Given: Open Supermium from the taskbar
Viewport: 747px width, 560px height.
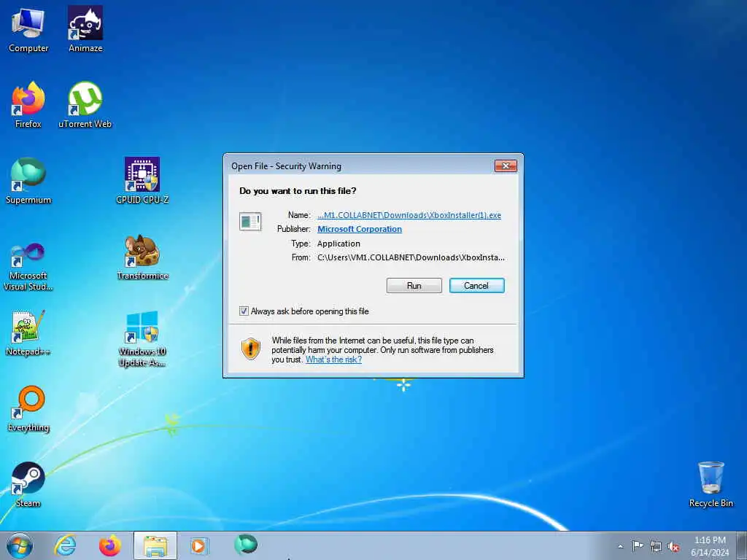Looking at the screenshot, I should [x=245, y=545].
